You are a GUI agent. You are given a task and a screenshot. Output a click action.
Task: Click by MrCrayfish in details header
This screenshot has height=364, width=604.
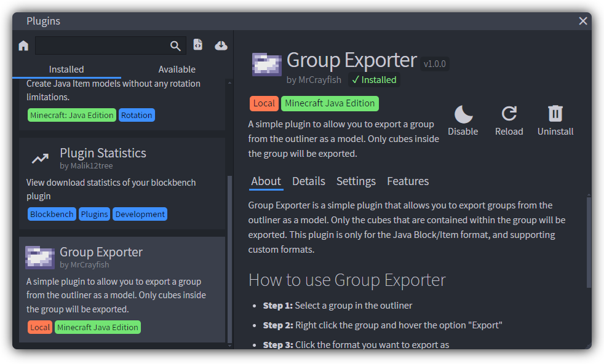coord(314,80)
